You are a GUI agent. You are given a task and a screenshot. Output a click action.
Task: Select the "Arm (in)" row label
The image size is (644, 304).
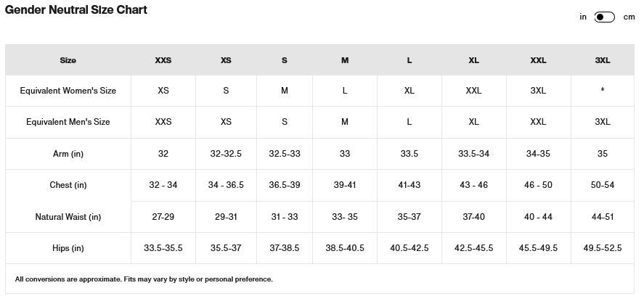pyautogui.click(x=68, y=154)
